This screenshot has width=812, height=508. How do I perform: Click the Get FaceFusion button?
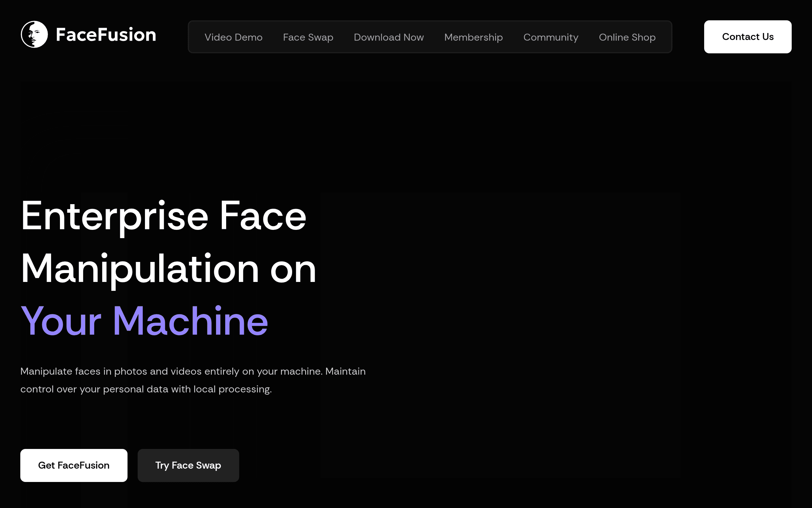tap(74, 465)
